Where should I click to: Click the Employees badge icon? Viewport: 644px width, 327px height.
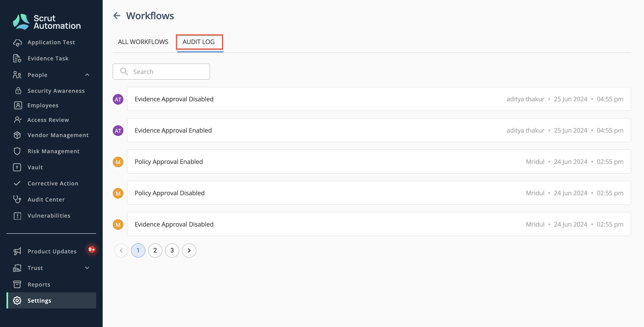[18, 105]
